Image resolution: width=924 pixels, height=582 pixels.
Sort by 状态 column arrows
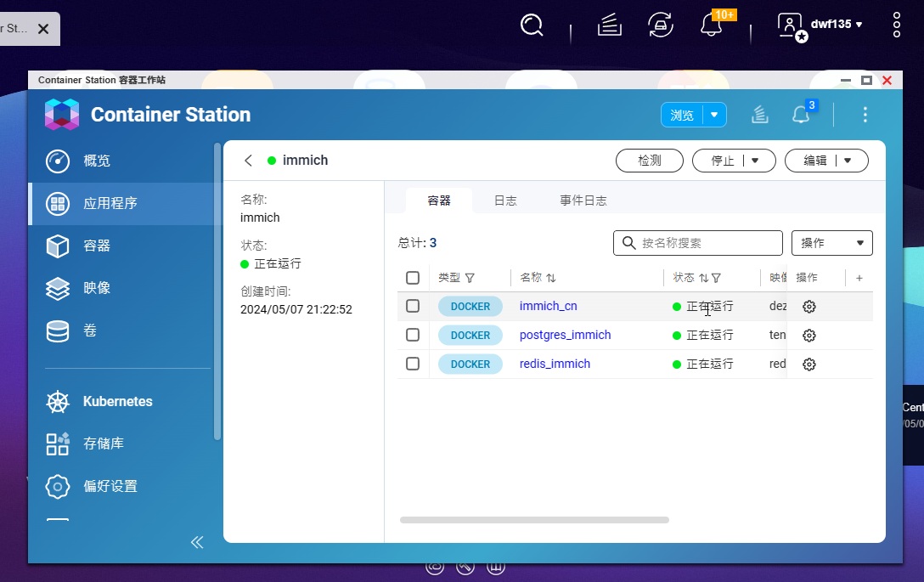[704, 278]
